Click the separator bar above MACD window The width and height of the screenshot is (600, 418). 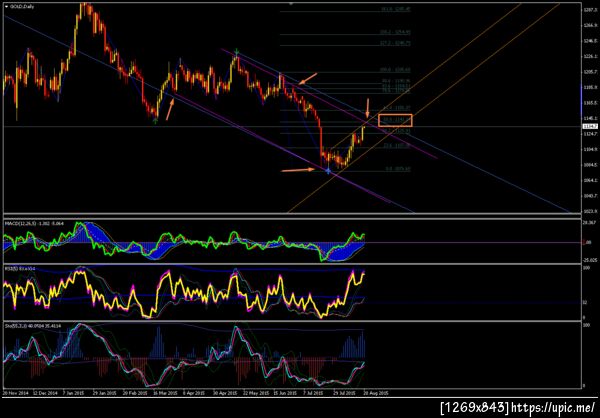pyautogui.click(x=290, y=216)
